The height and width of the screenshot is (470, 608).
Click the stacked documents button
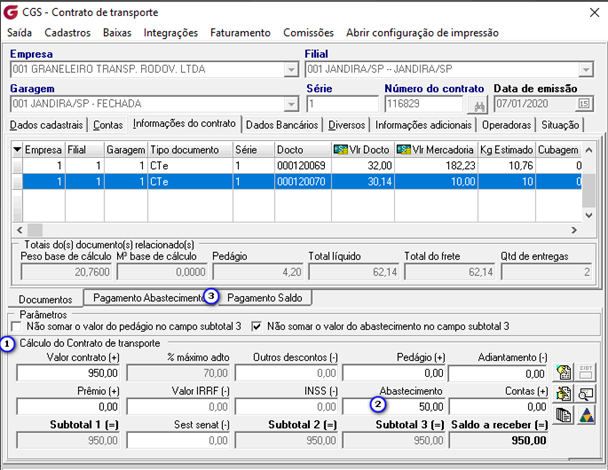563,415
